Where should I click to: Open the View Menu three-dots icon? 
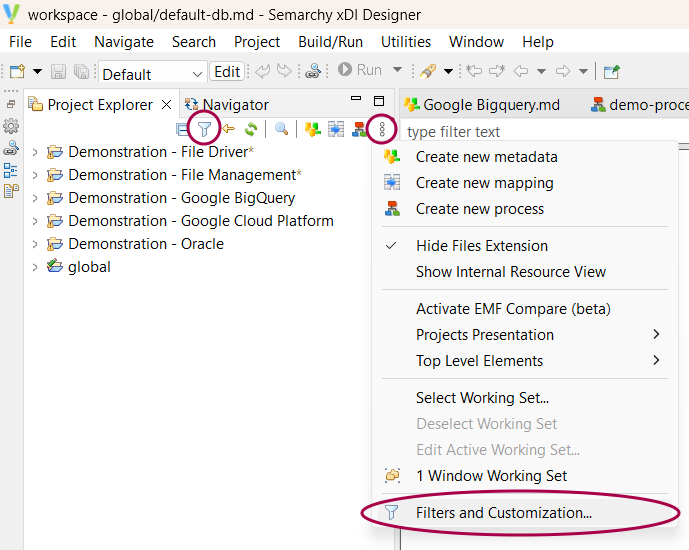pyautogui.click(x=382, y=129)
